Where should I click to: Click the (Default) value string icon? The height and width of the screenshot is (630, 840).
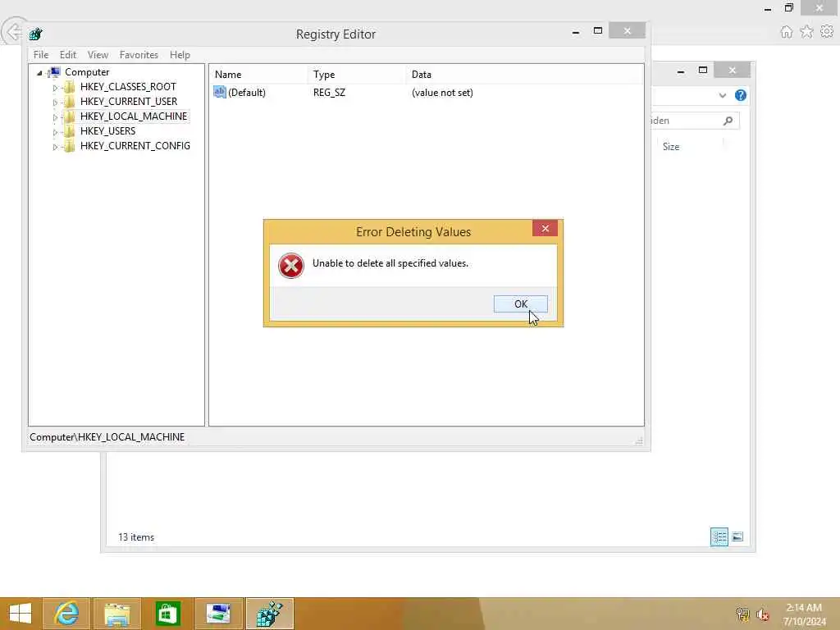tap(220, 92)
